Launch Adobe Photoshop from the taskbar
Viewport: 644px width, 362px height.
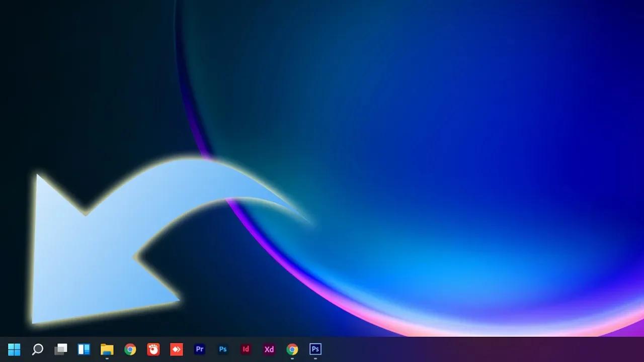pos(222,349)
